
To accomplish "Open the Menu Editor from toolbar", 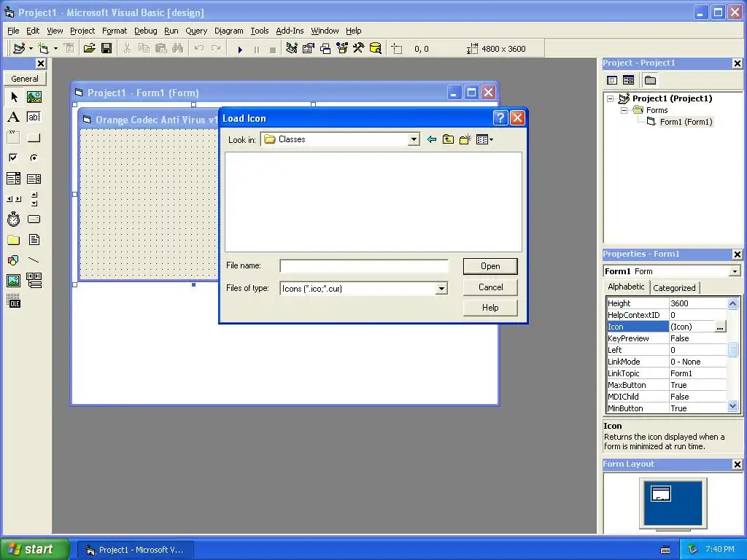I will coord(69,49).
